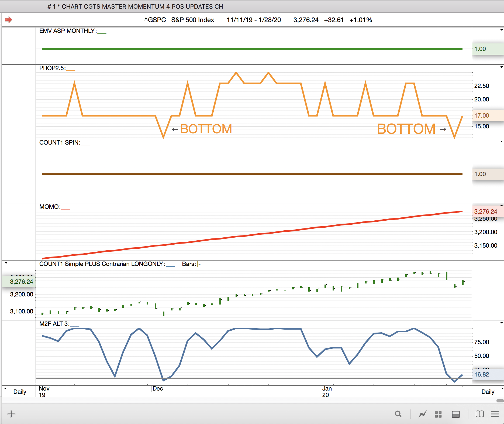Open the magnifying glass search tool
The width and height of the screenshot is (504, 424).
398,414
